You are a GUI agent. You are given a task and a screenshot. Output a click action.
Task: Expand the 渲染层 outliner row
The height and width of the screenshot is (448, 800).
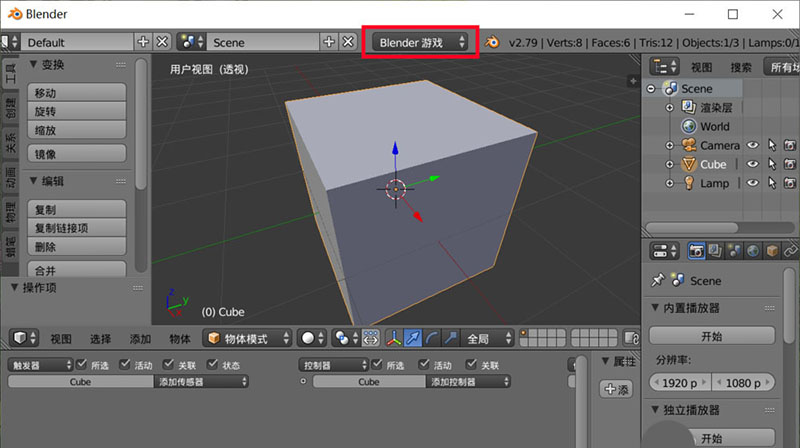(x=670, y=108)
